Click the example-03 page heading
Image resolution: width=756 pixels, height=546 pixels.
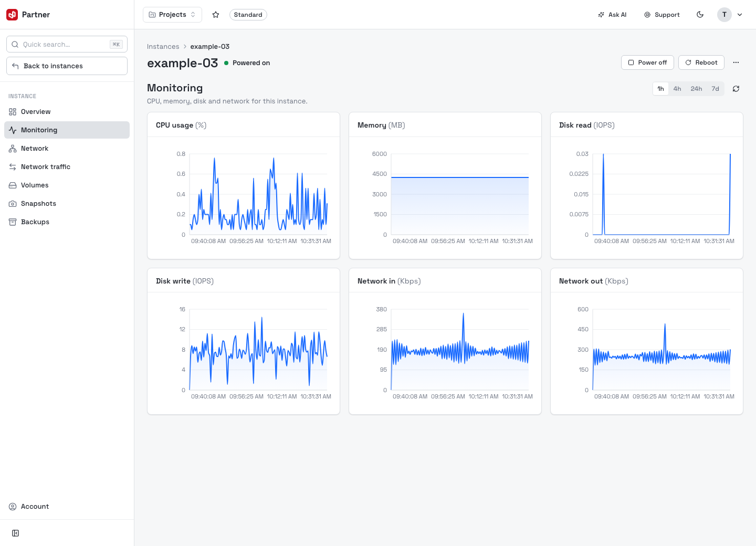pyautogui.click(x=183, y=63)
